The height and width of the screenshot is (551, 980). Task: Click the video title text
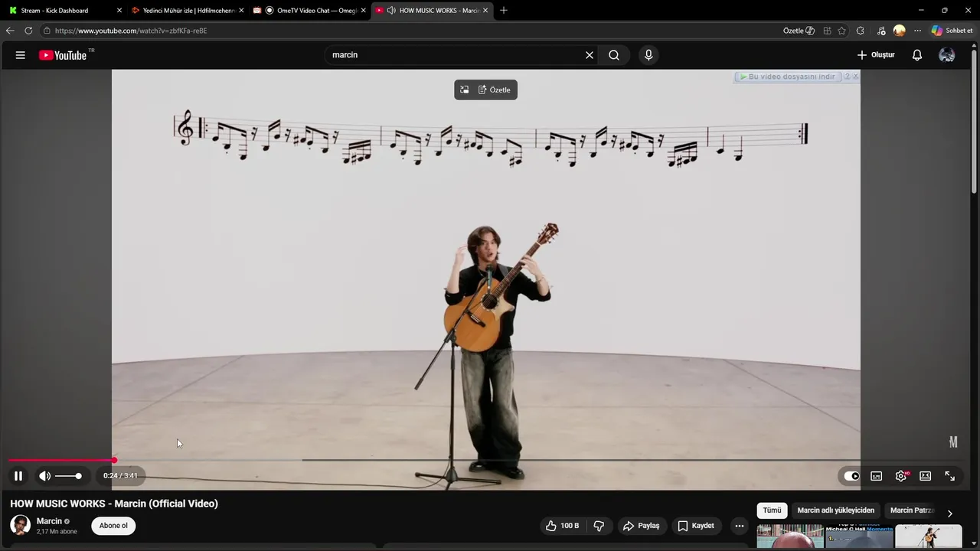click(x=114, y=504)
